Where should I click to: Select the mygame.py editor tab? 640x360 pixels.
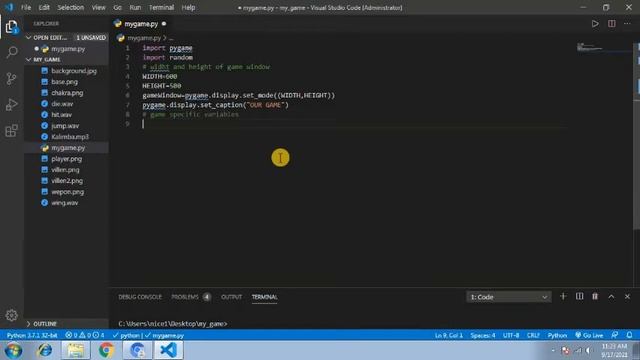pos(140,24)
